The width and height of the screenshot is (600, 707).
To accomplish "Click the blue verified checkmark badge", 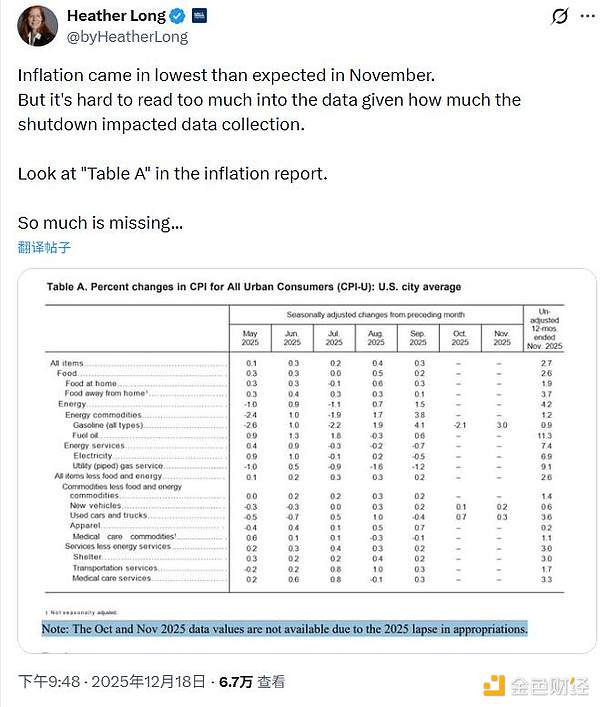I will [176, 16].
